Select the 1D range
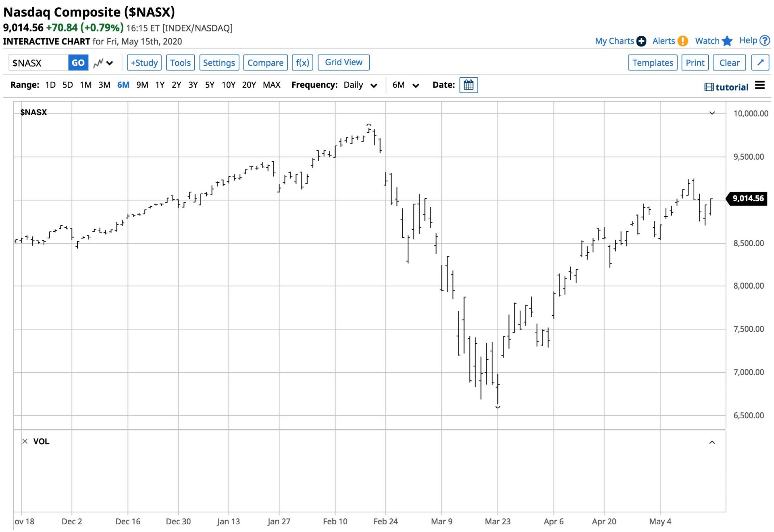Viewport: 774px width, 532px height. coord(50,85)
